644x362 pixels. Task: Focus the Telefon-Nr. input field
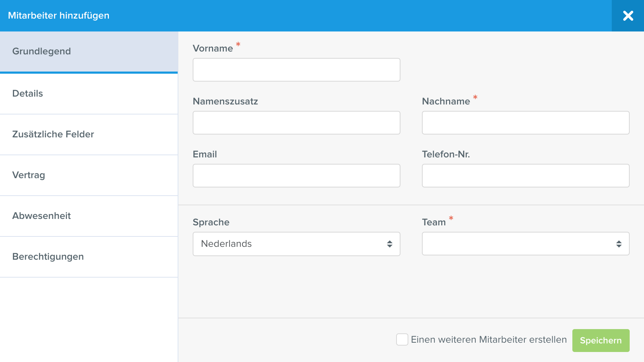click(526, 176)
